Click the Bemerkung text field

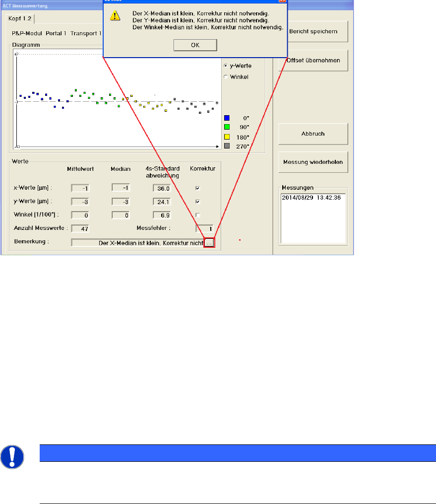[137, 243]
